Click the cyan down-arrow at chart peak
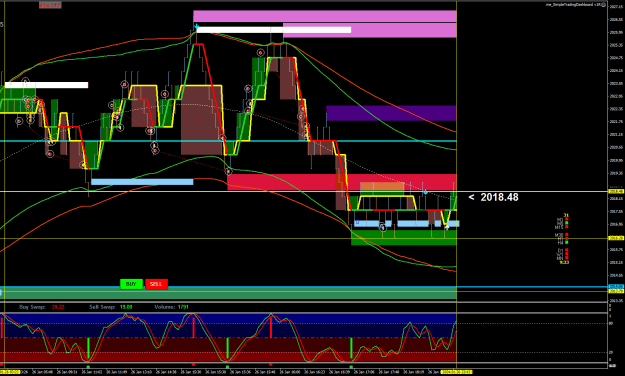Screen dimensions: 625x376 click(197, 26)
